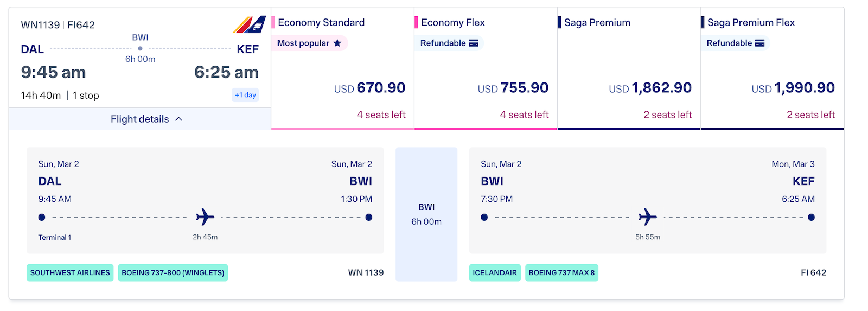Collapse the Flight details section
868x311 pixels.
(140, 119)
